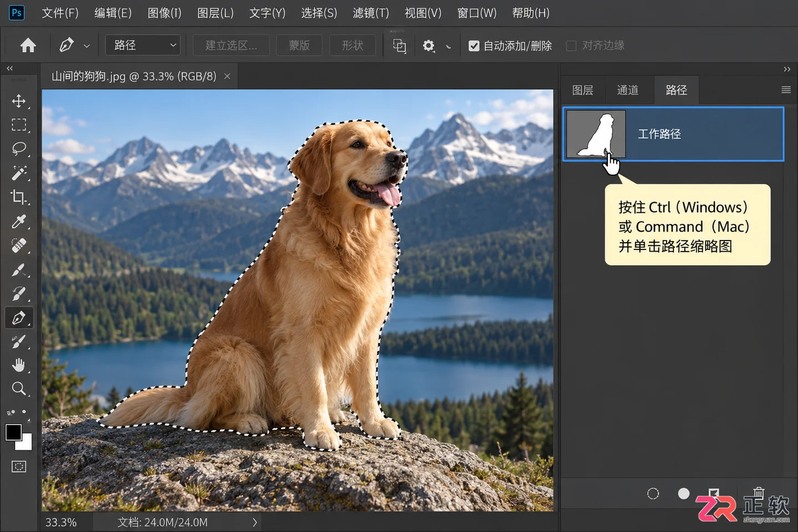Open the 文字(Y) menu
798x532 pixels.
coord(267,13)
